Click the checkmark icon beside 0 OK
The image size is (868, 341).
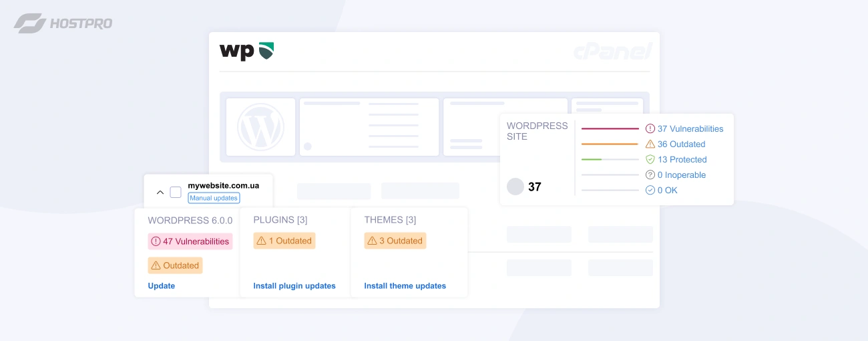[x=650, y=190]
